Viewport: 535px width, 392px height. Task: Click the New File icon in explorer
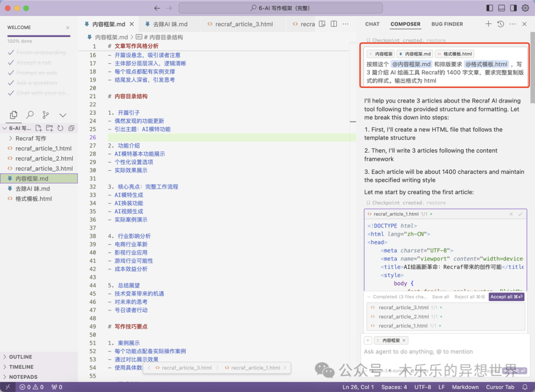tap(39, 128)
